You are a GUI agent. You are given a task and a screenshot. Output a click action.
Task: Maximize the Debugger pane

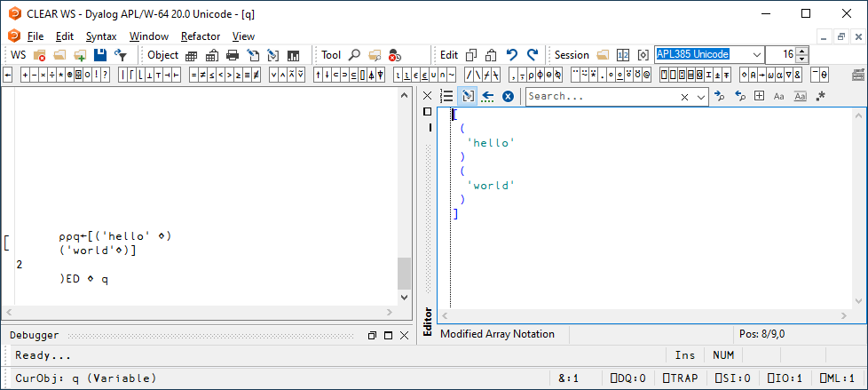(x=373, y=335)
